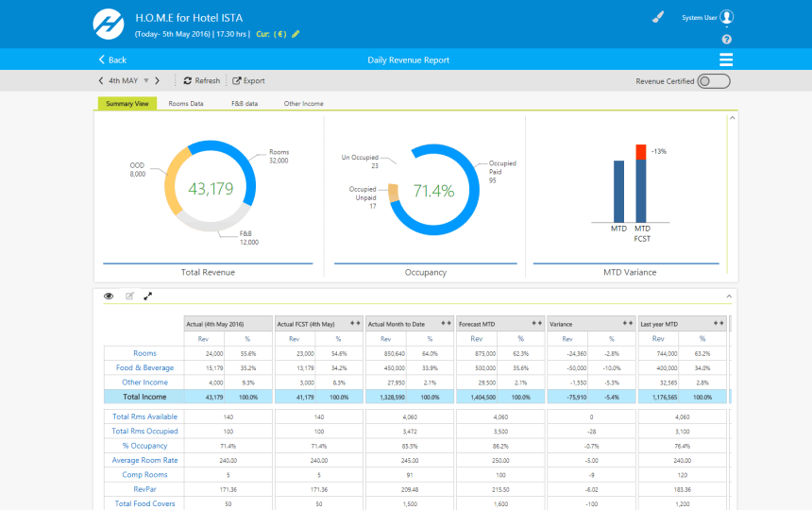
Task: Click Actual (4th May 2016) column header
Action: (228, 324)
